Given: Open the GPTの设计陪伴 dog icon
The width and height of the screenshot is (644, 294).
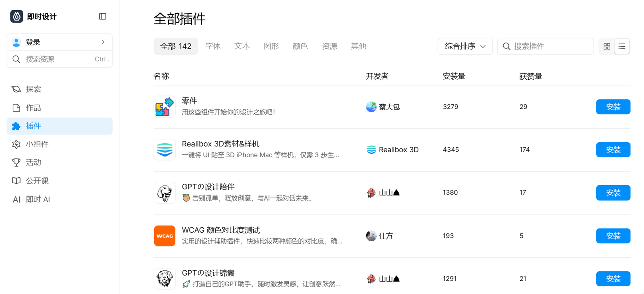Looking at the screenshot, I should (x=165, y=193).
